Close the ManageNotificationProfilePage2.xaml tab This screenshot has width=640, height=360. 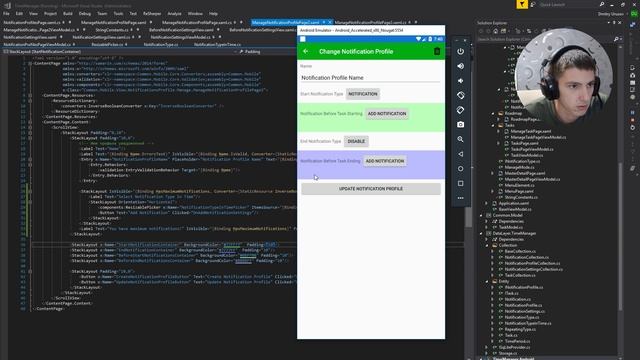click(330, 22)
